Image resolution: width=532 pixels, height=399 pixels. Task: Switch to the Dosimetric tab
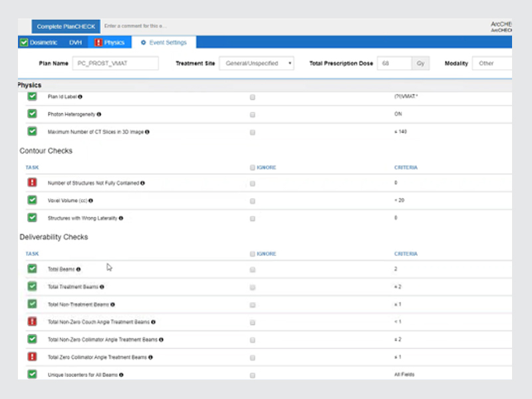(39, 43)
